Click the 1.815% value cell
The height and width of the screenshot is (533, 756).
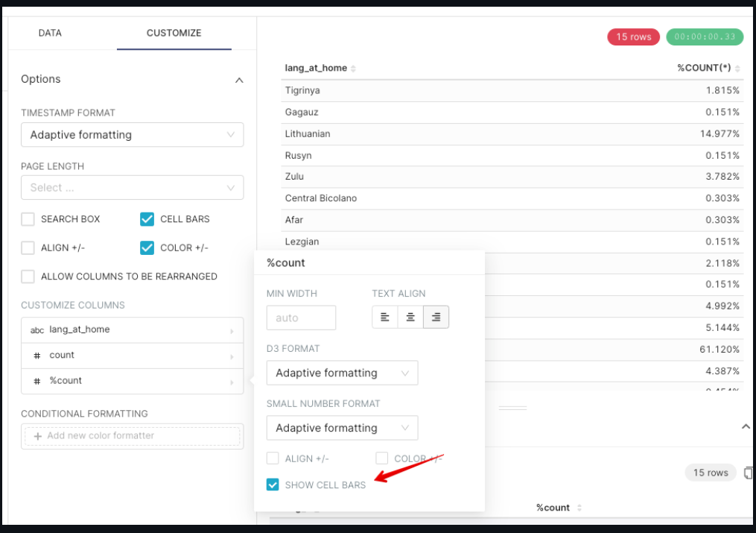click(x=722, y=90)
